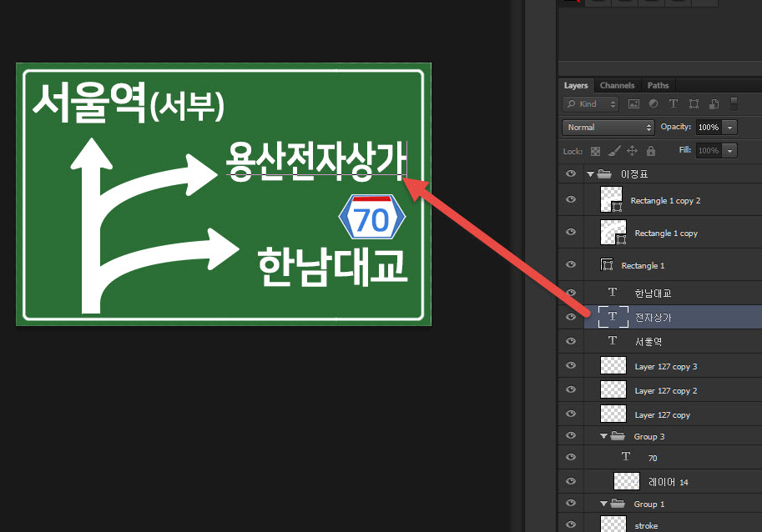Filter layers by pixel layers icon

click(633, 104)
